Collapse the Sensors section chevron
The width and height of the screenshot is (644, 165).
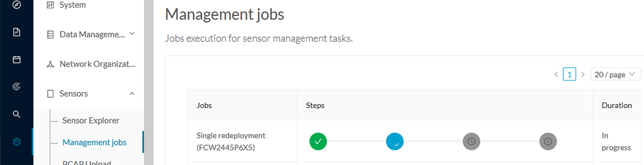[132, 94]
